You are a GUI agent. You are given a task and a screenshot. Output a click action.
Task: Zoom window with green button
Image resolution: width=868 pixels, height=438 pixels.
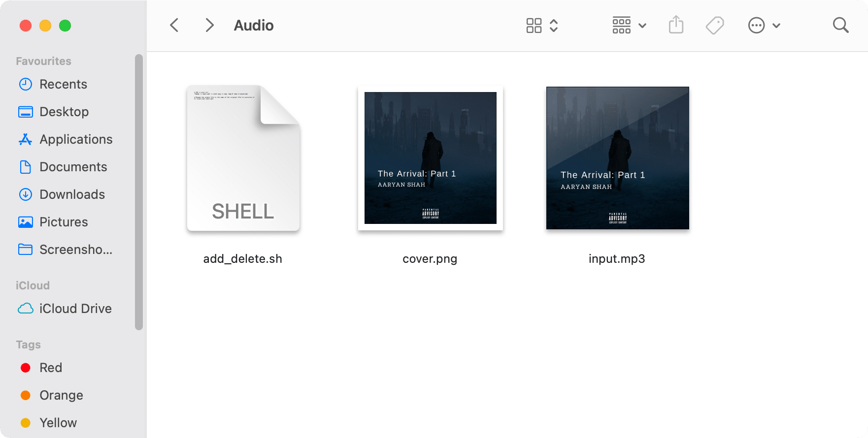coord(65,26)
